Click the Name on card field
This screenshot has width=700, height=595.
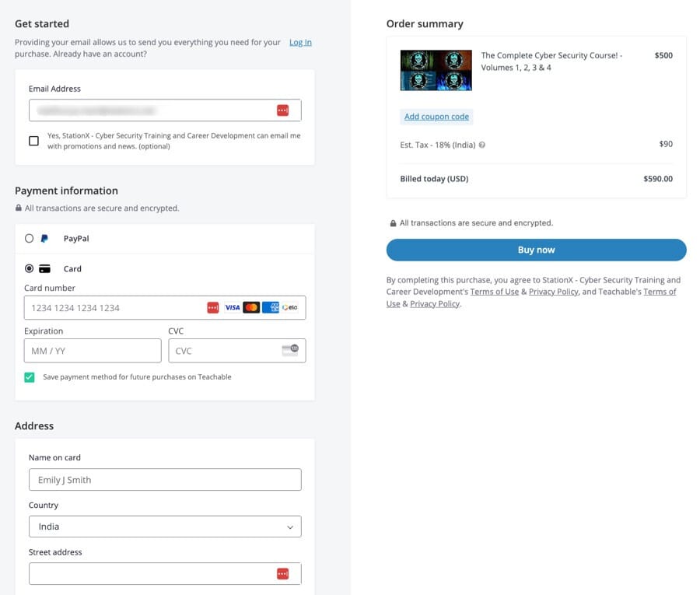[x=165, y=480]
